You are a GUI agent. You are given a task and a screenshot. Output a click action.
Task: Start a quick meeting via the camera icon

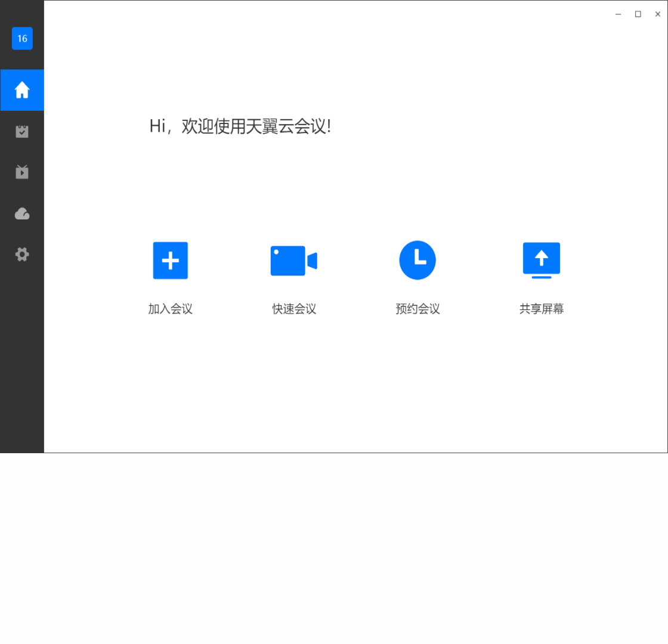[x=294, y=260]
